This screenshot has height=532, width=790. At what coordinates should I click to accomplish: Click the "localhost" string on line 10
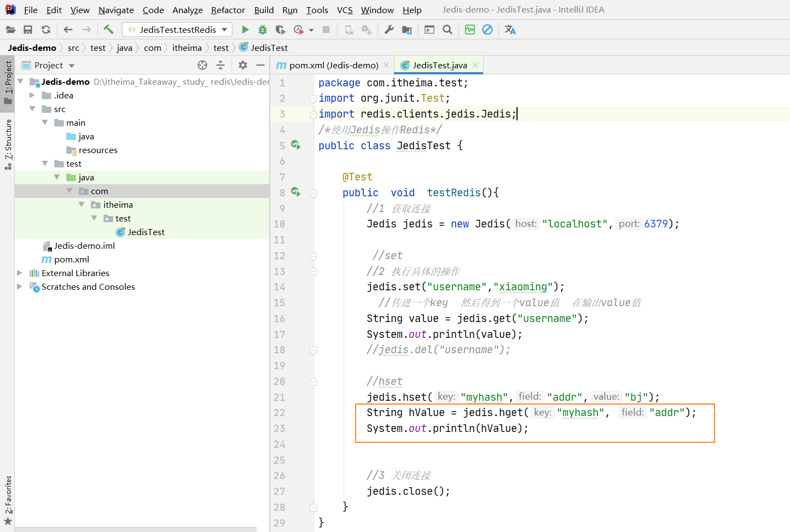click(x=574, y=224)
